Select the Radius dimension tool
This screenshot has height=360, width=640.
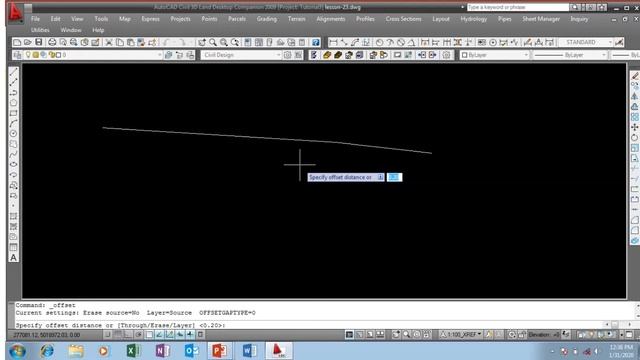tap(380, 42)
